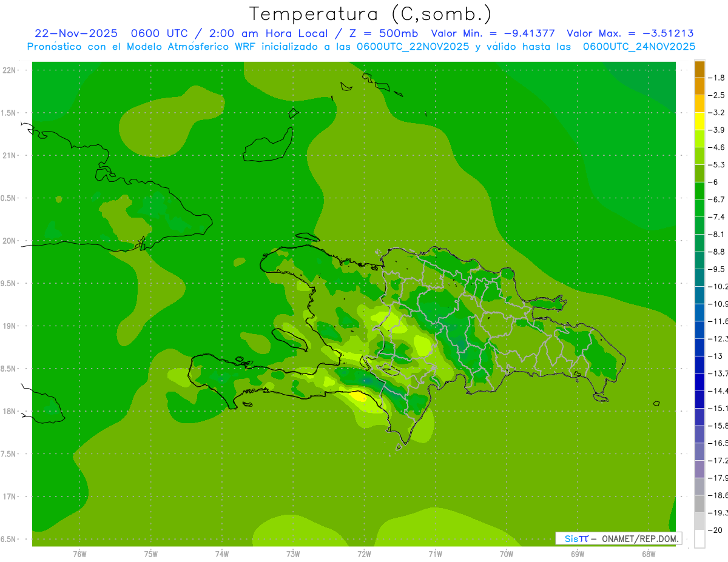Select the '69W' longitude label

[578, 554]
